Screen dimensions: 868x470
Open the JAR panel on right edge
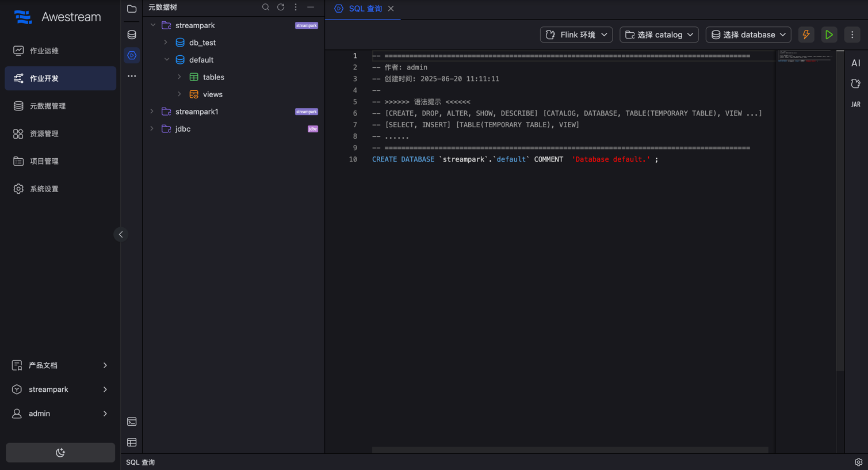point(856,104)
